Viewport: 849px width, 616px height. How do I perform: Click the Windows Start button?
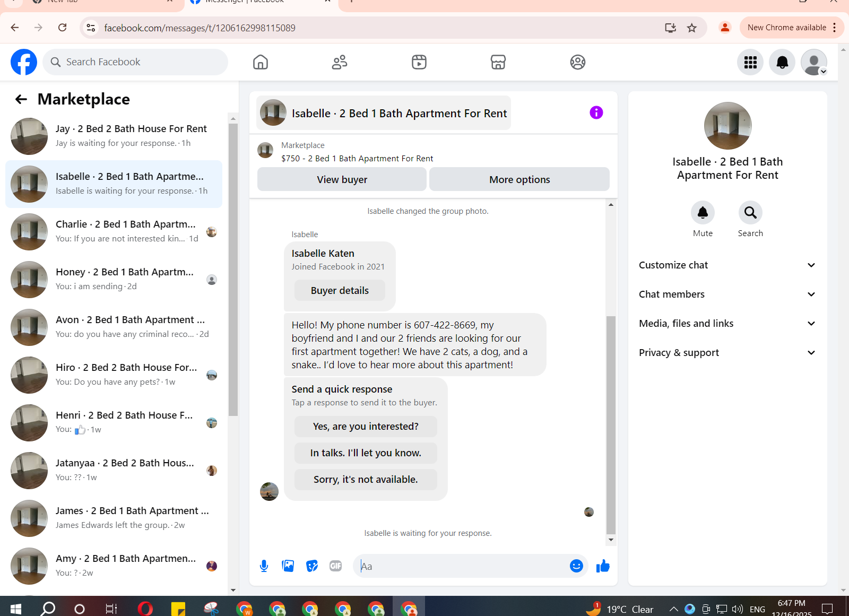click(x=15, y=609)
